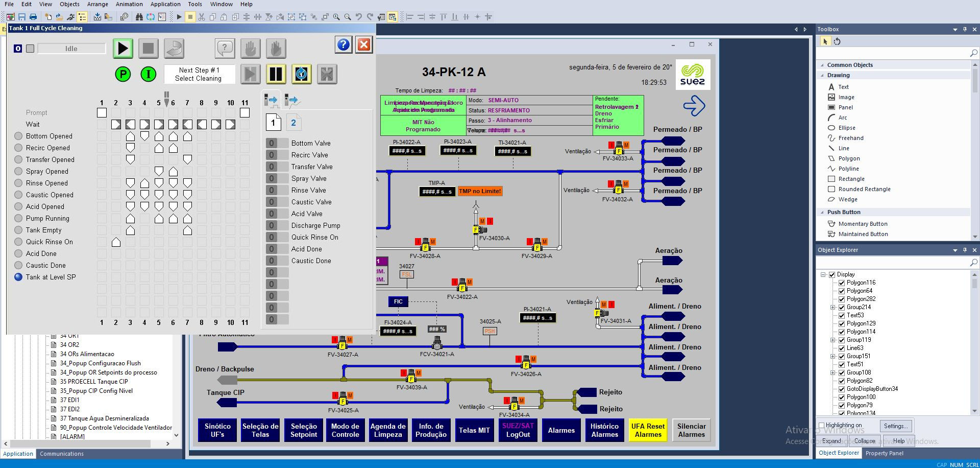Click the Save icon in main toolbar
Screen dimensions: 980x468
click(22, 17)
